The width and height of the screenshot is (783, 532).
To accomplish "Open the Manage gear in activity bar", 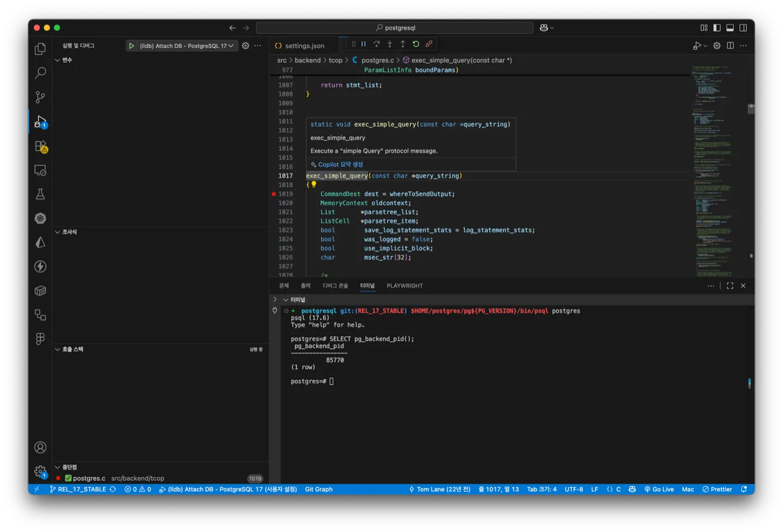I will coord(40,471).
